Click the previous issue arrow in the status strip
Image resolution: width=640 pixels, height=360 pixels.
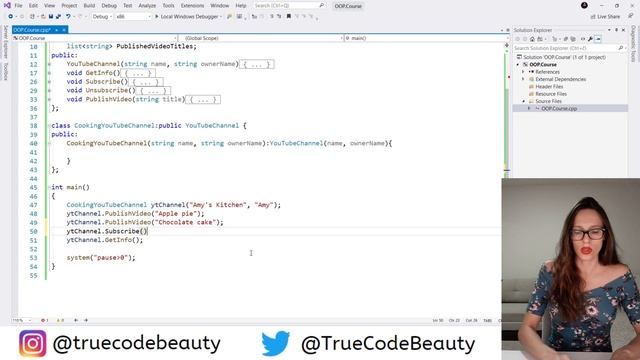(x=76, y=320)
